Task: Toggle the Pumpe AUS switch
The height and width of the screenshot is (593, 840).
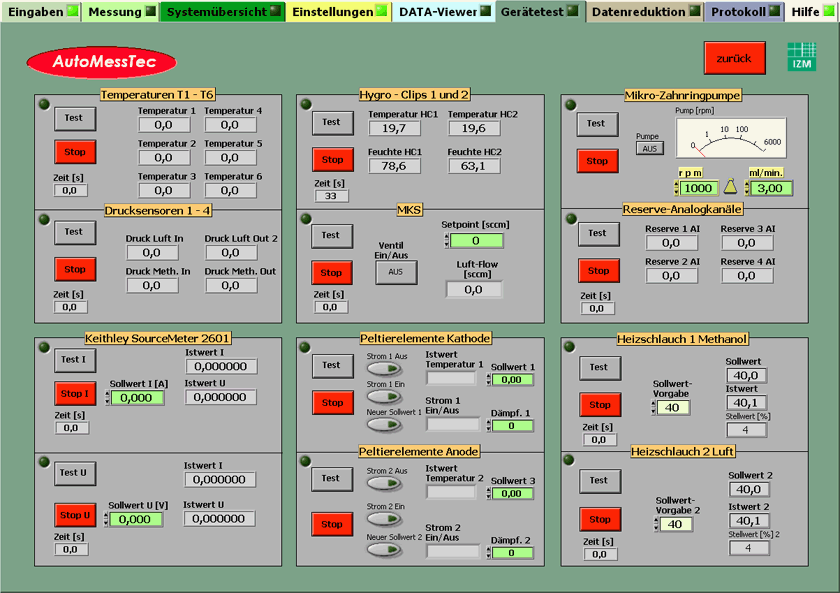Action: [649, 148]
